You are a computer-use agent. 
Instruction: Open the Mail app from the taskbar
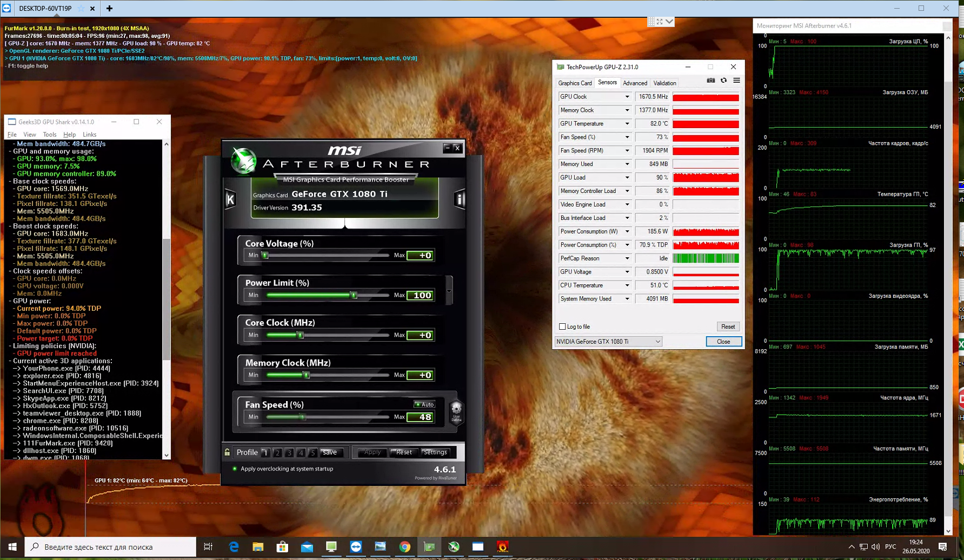tap(307, 547)
